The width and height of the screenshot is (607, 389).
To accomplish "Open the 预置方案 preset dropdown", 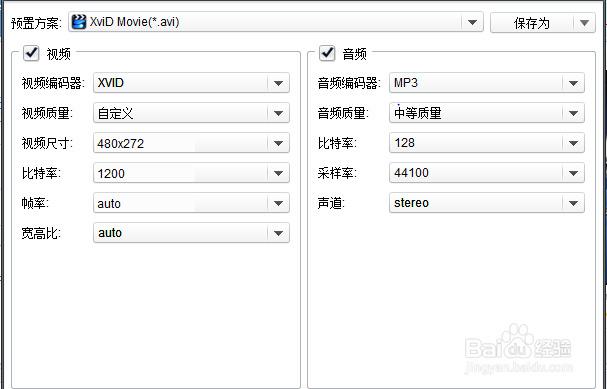I will 276,22.
